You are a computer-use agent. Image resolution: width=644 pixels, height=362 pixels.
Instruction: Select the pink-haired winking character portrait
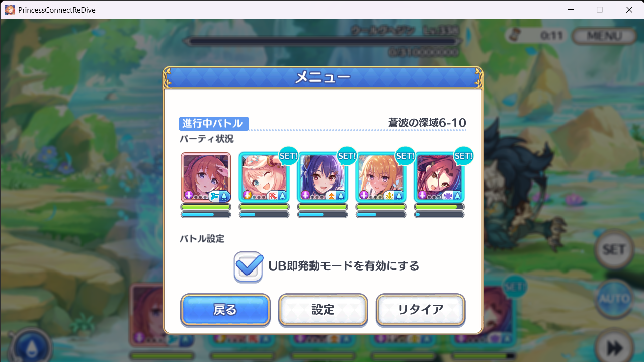coord(264,177)
